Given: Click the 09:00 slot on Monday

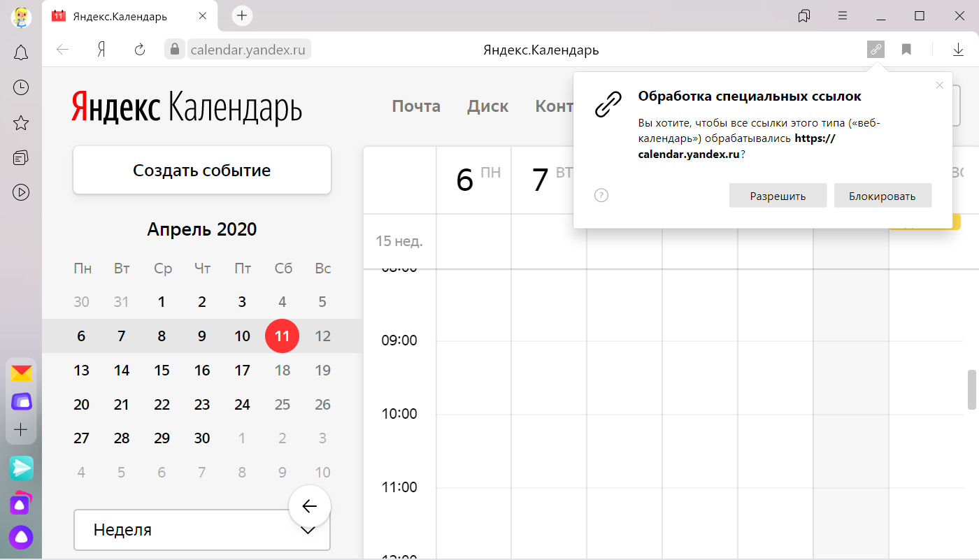Looking at the screenshot, I should [473, 378].
